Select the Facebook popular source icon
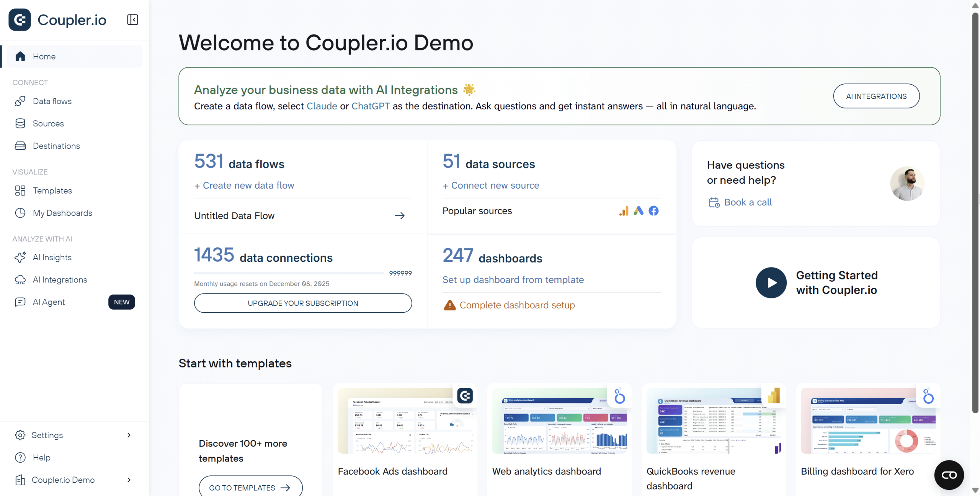Screen dimensions: 980x496 pos(654,210)
